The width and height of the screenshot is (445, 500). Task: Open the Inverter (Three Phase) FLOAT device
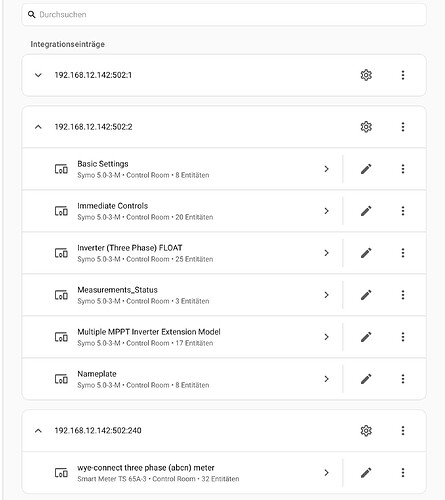click(182, 253)
